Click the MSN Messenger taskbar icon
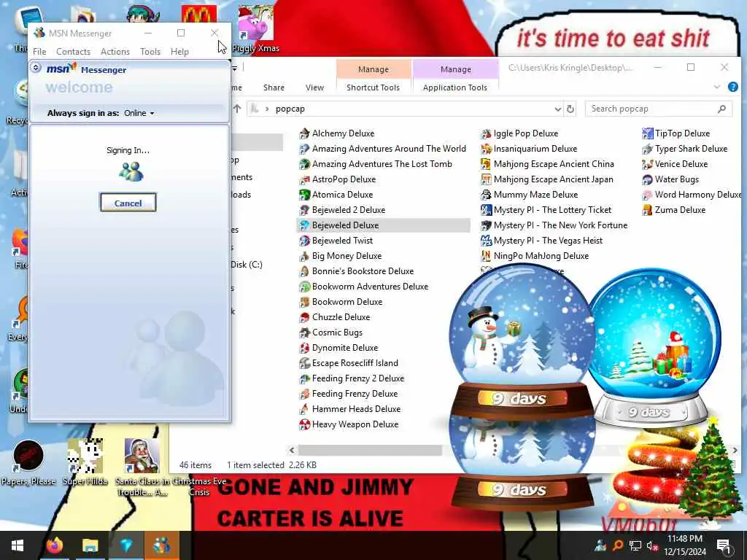This screenshot has height=560, width=747. [161, 545]
